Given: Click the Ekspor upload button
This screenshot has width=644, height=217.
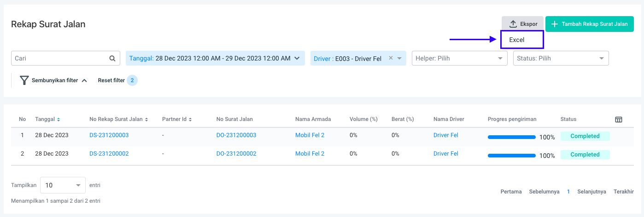Looking at the screenshot, I should (523, 24).
